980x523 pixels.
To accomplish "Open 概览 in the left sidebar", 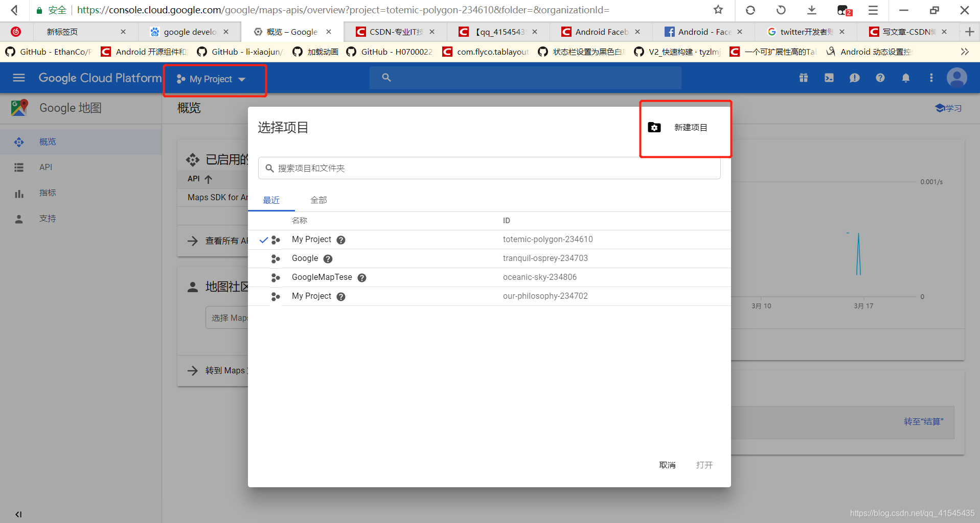I will tap(81, 142).
